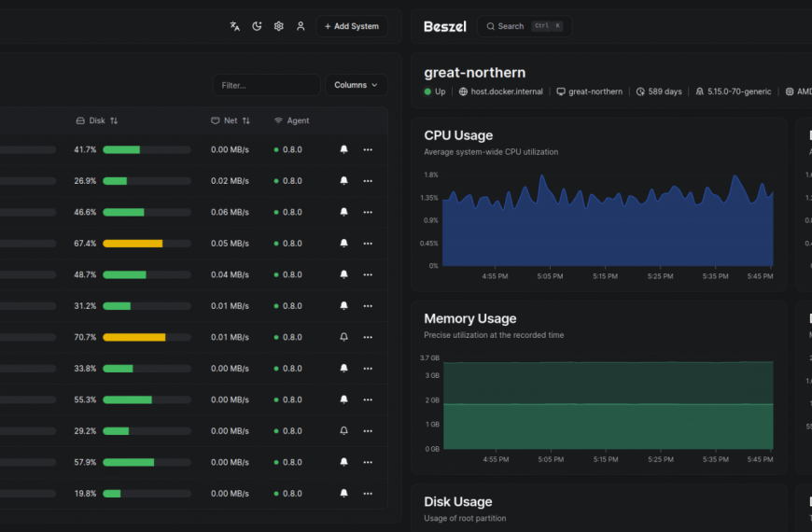
Task: Open the three-dot menu in the 57.9% row
Action: coord(368,462)
